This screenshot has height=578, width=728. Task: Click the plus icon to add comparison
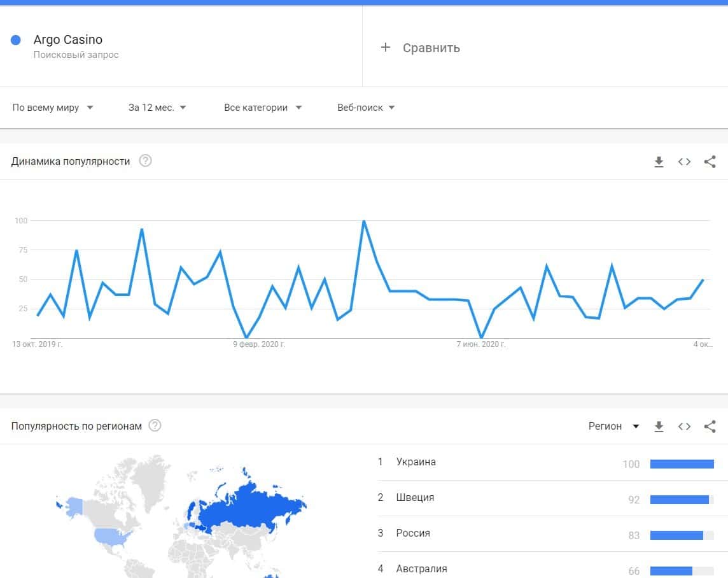tap(385, 48)
